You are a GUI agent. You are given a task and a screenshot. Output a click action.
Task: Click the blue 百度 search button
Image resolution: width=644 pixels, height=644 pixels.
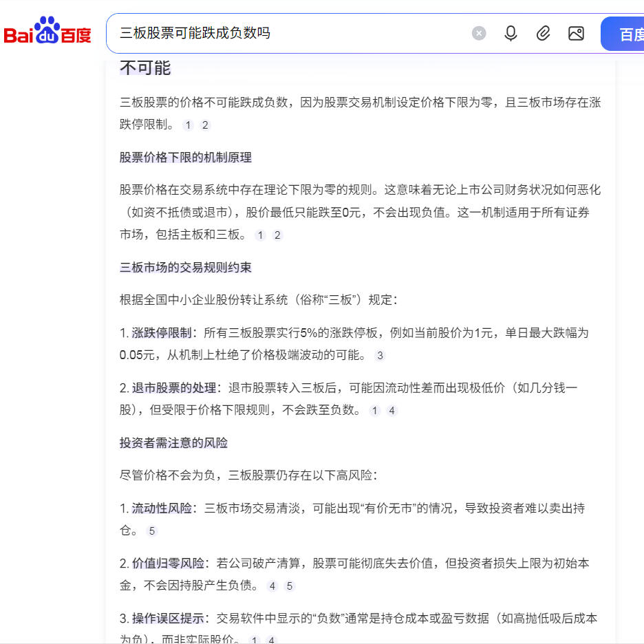[623, 34]
